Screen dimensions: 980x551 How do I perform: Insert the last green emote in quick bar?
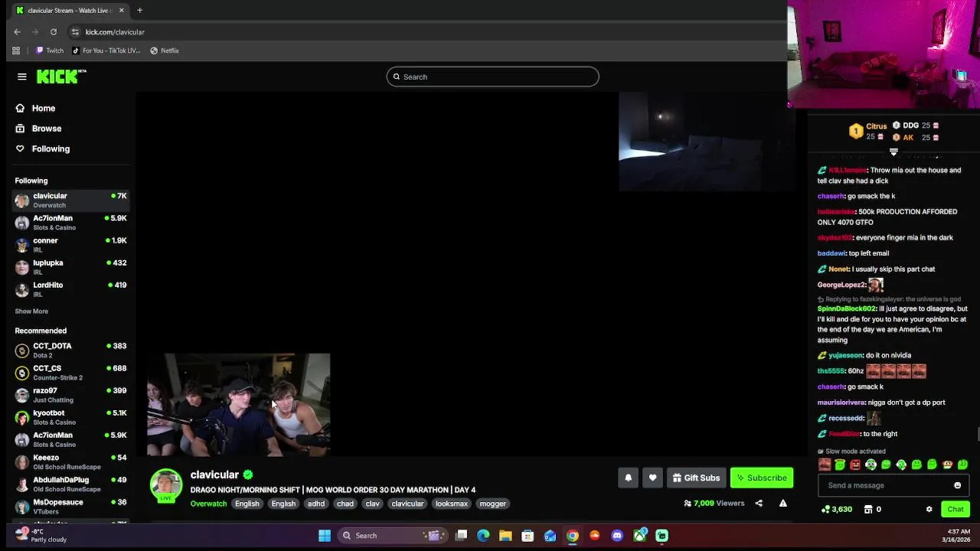(962, 465)
